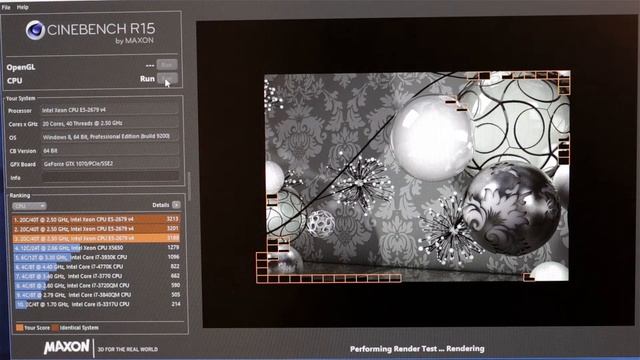Open the CPU ranking dropdown
The width and height of the screenshot is (640, 360).
pos(29,206)
